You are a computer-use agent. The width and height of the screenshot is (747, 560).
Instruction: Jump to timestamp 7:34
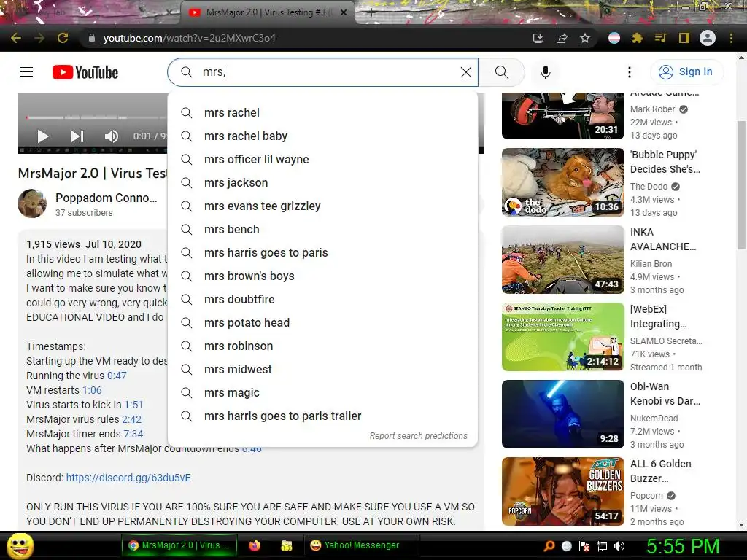point(133,434)
